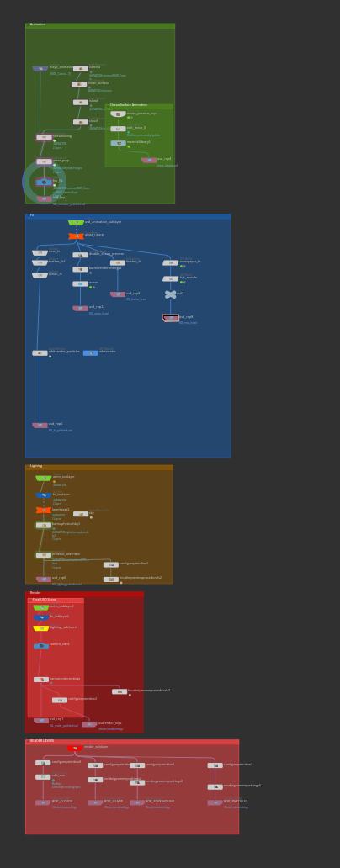The width and height of the screenshot is (340, 868).
Task: Select the material_overrides node
Action: pos(44,554)
